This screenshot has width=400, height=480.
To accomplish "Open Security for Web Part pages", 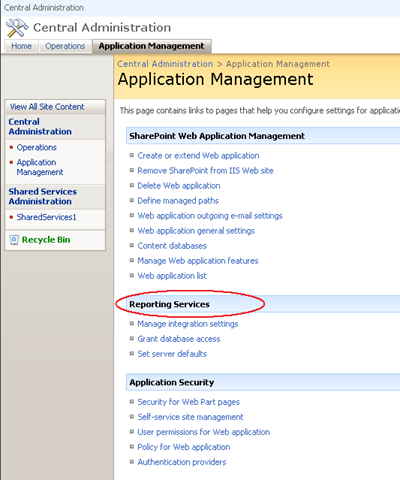I will point(189,402).
